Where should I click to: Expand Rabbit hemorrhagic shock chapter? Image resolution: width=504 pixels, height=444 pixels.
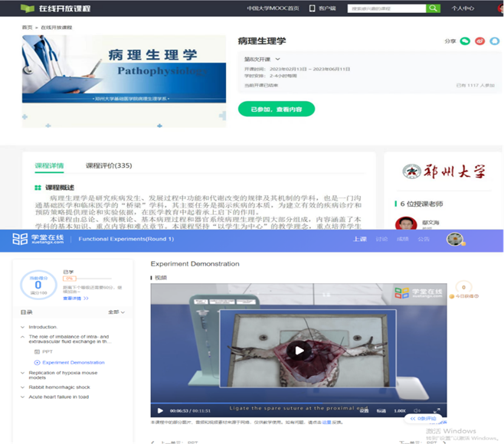22,387
